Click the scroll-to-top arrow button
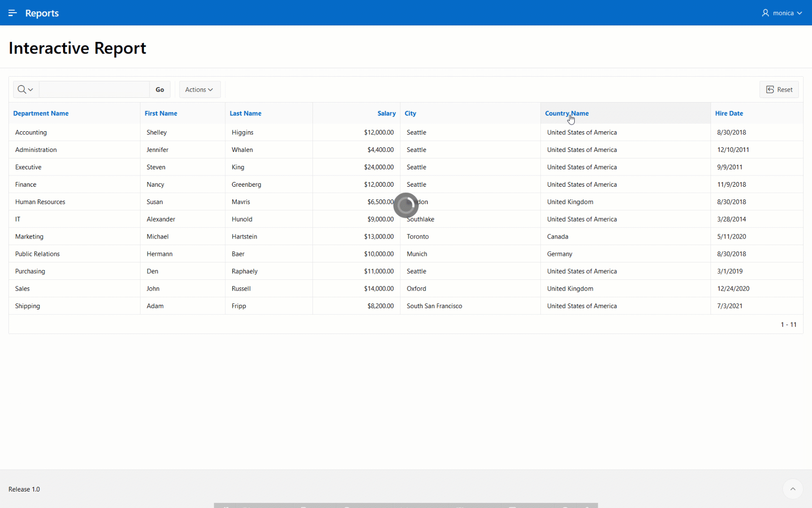Image resolution: width=812 pixels, height=508 pixels. click(x=793, y=489)
